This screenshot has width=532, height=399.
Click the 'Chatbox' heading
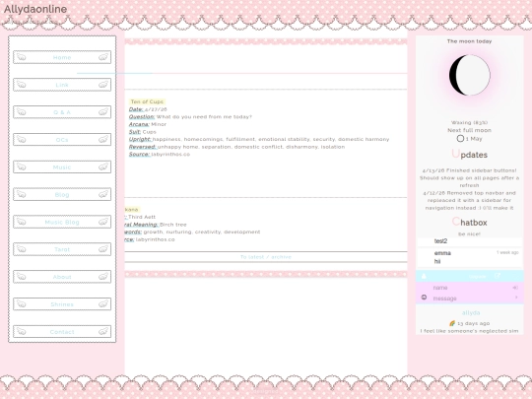[470, 223]
